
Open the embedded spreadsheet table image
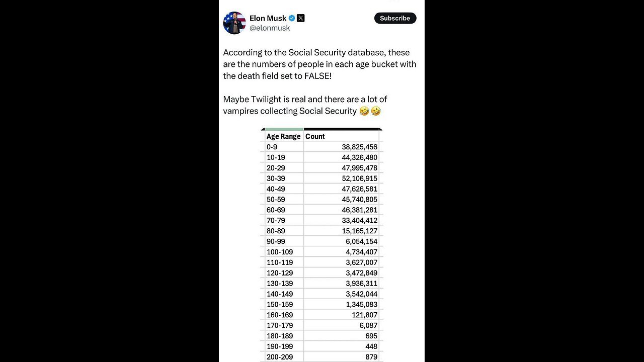click(322, 245)
